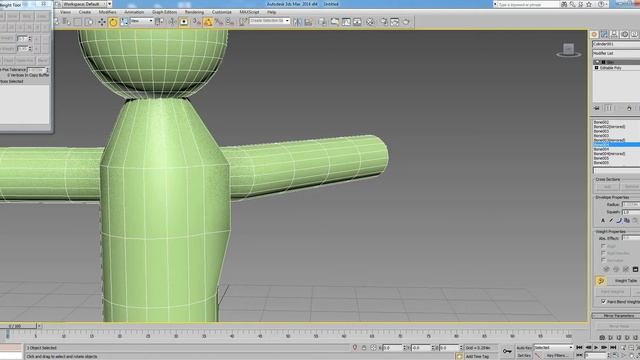640x360 pixels.
Task: Switch to the Modify command panel tab
Action: tap(604, 34)
